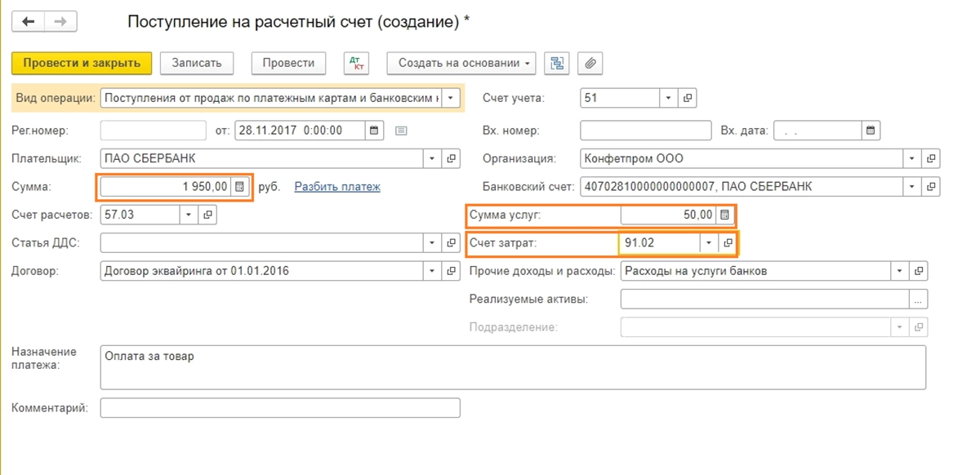This screenshot has width=980, height=475.
Task: Open Создать на основании menu
Action: pos(461,63)
